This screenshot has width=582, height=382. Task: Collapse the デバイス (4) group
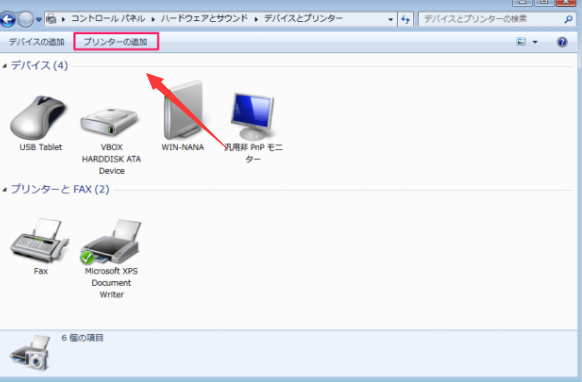coord(4,66)
